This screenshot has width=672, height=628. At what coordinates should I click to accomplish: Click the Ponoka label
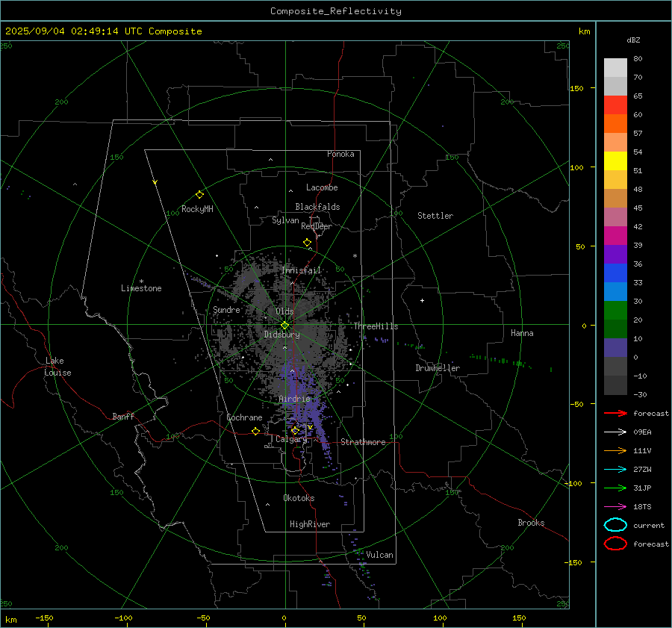click(340, 154)
